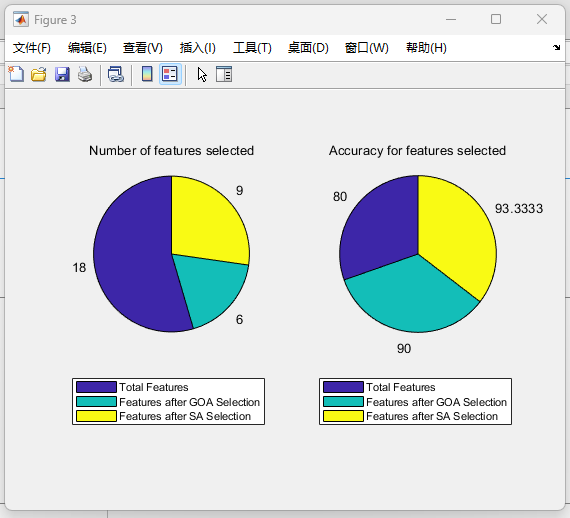
Task: Open the 查看(V) menu
Action: click(x=142, y=48)
